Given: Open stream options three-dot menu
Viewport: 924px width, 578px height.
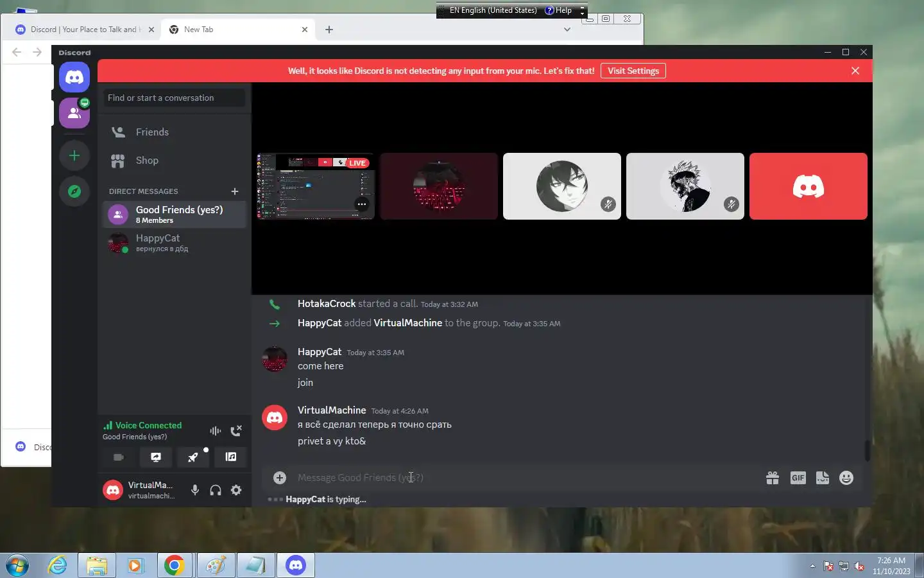Looking at the screenshot, I should [x=362, y=204].
